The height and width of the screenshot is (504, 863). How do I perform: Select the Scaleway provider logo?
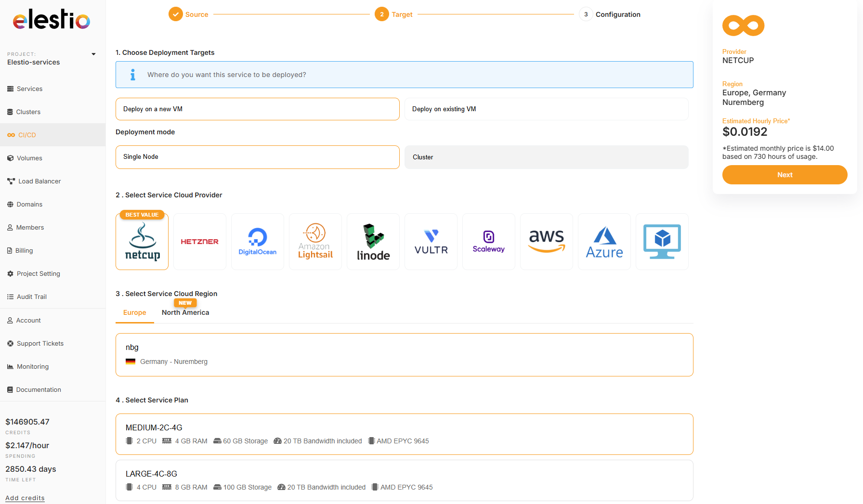(488, 242)
